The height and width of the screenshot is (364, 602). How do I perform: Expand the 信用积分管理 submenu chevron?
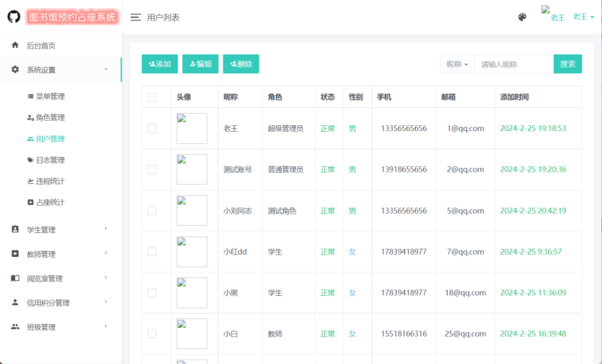point(106,302)
